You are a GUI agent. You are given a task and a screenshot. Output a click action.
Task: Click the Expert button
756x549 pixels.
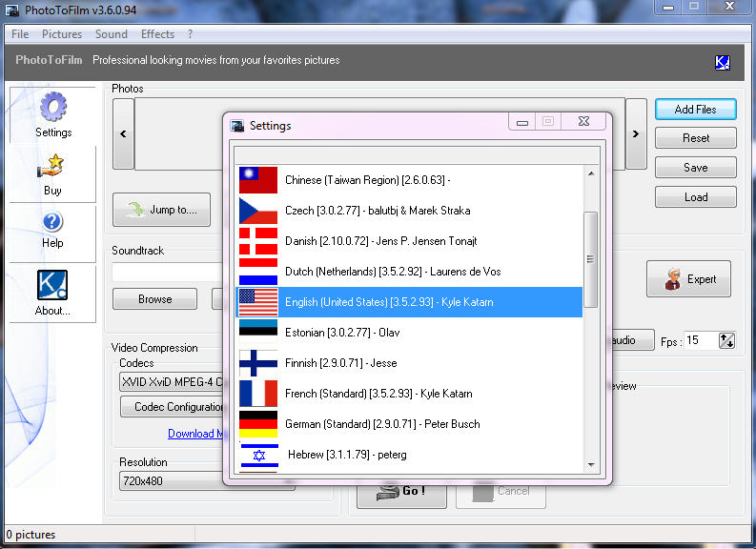pyautogui.click(x=688, y=279)
